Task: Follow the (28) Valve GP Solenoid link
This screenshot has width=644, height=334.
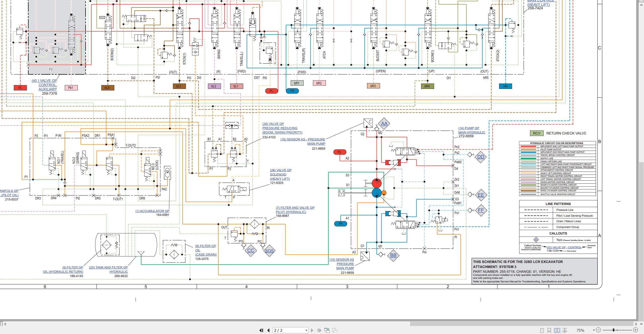Action: pos(281,174)
